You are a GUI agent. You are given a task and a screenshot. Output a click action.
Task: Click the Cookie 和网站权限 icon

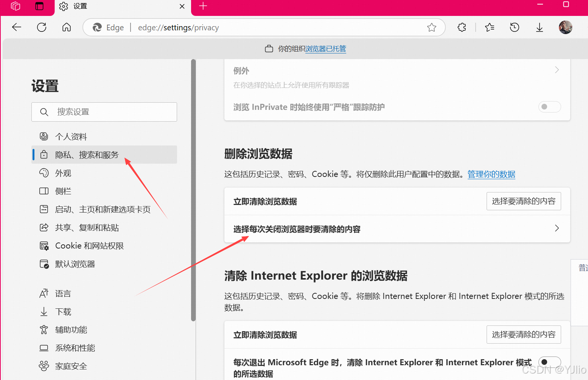44,246
